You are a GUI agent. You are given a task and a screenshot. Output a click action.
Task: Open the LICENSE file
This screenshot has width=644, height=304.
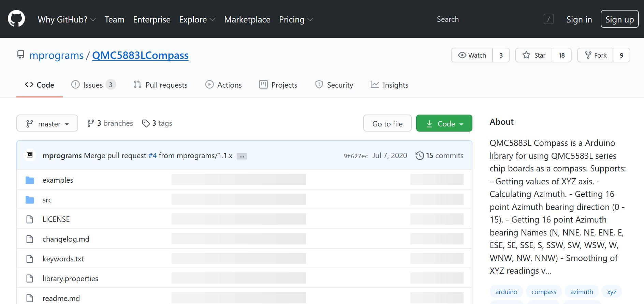pyautogui.click(x=56, y=219)
